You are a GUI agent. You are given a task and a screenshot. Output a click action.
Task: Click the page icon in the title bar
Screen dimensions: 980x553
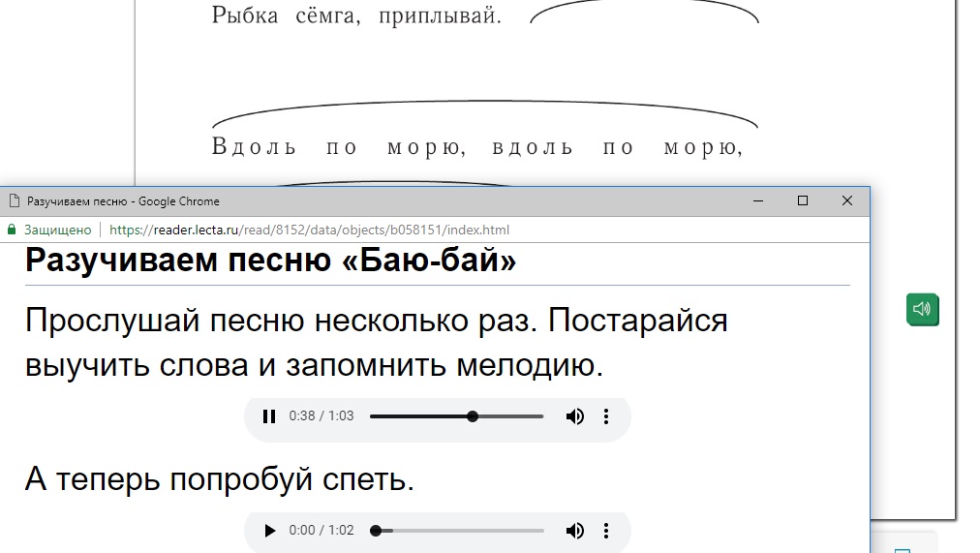[15, 201]
